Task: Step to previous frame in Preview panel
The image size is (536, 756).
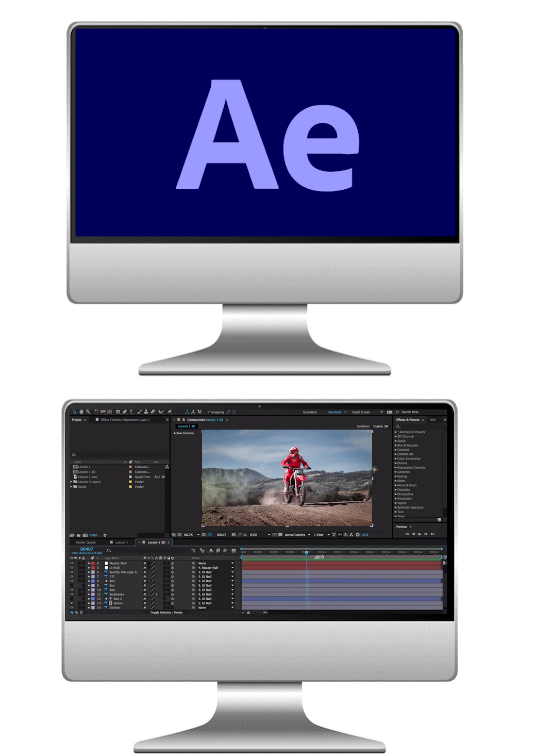Action: pyautogui.click(x=413, y=534)
